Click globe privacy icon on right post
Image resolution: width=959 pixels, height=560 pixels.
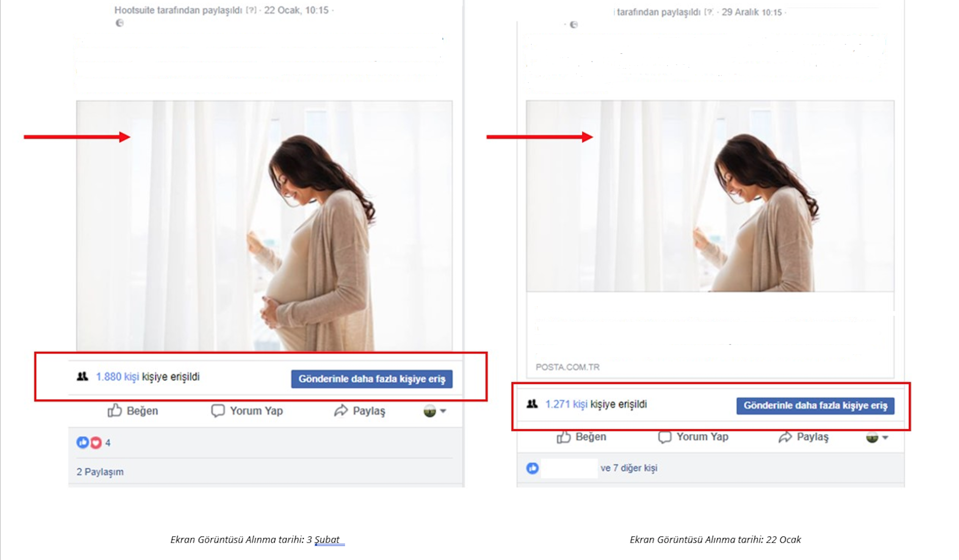tap(574, 25)
